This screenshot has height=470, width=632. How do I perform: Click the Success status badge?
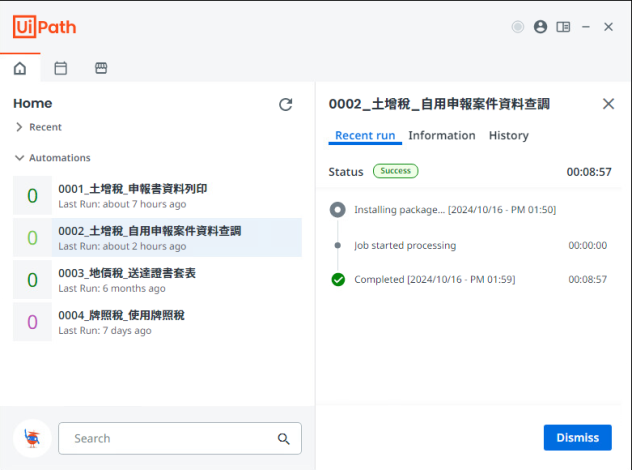coord(395,171)
